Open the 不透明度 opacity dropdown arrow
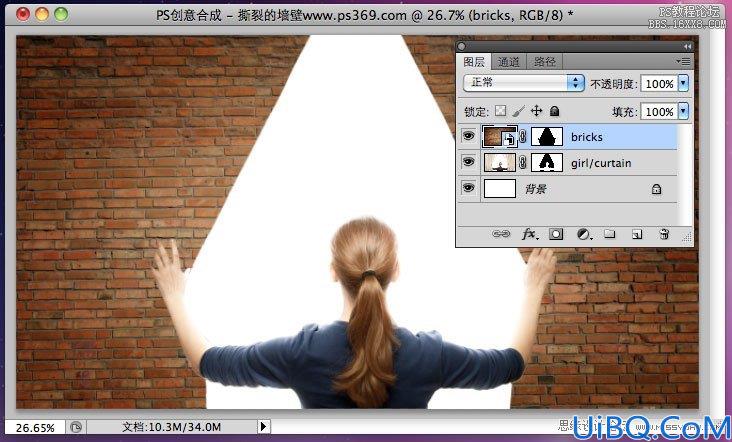Screen dimensions: 732x442 point(683,84)
